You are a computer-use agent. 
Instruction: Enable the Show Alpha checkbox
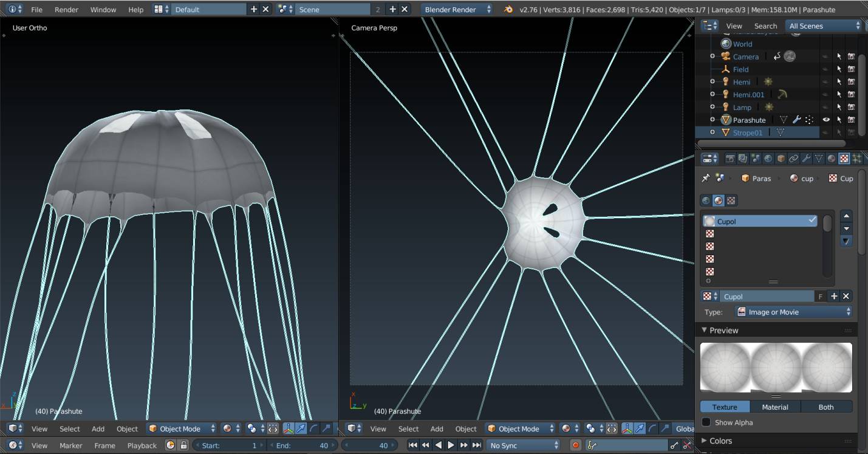[706, 422]
